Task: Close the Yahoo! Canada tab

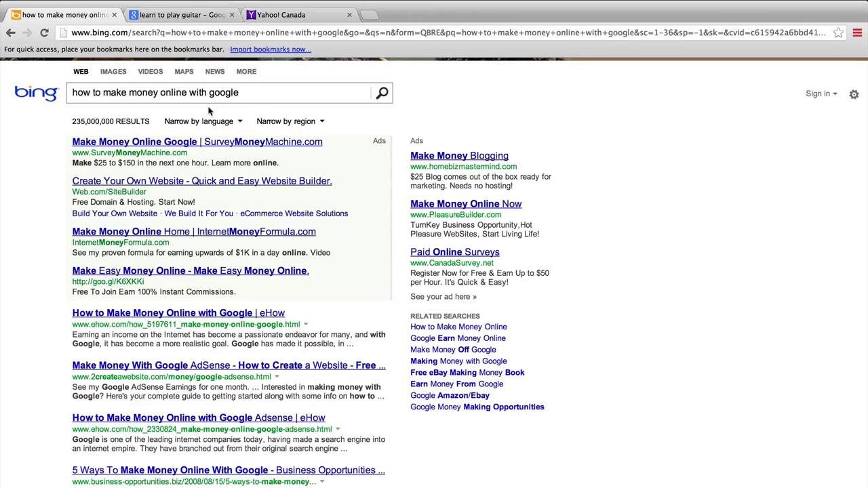Action: (350, 14)
